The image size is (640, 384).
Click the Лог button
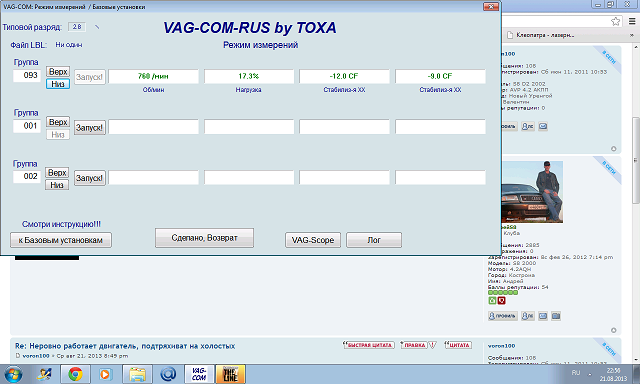pos(374,240)
